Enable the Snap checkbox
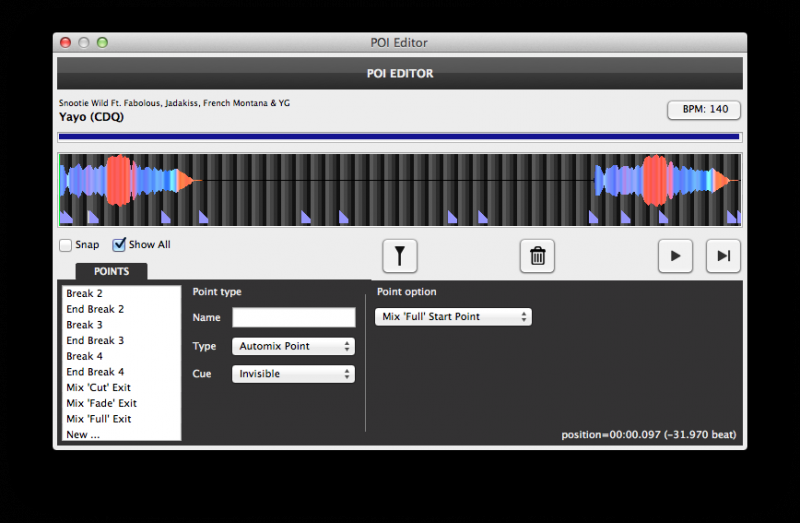 pyautogui.click(x=66, y=245)
